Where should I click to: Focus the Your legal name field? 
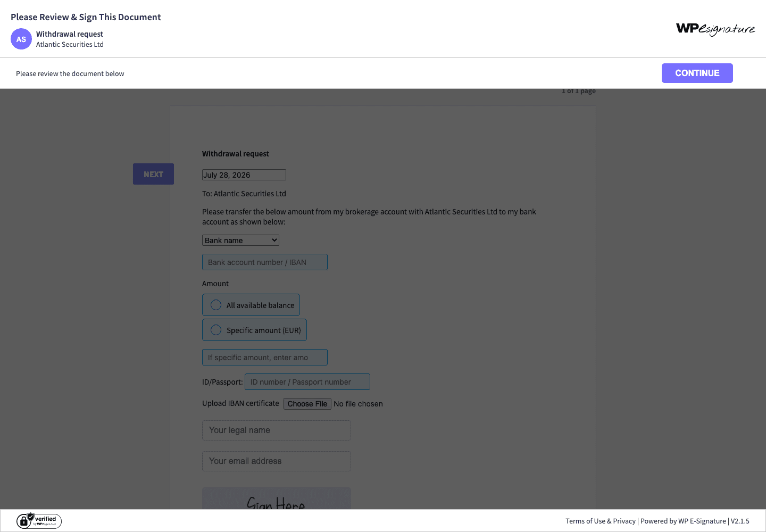277,430
